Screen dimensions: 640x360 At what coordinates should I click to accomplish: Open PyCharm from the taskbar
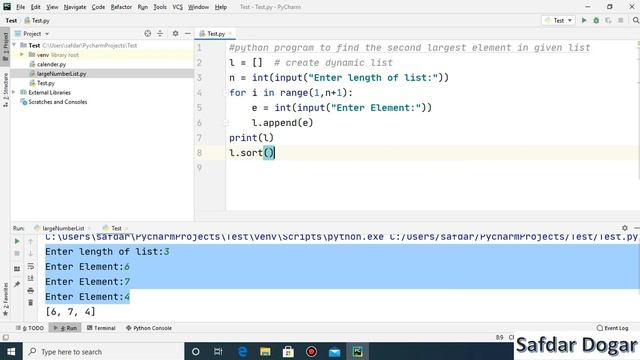pos(358,351)
